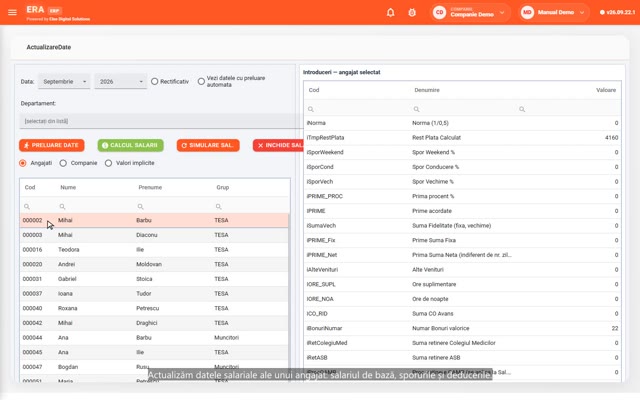Click Numar Bonuri valorice value 22
Image resolution: width=640 pixels, height=400 pixels.
click(x=615, y=329)
